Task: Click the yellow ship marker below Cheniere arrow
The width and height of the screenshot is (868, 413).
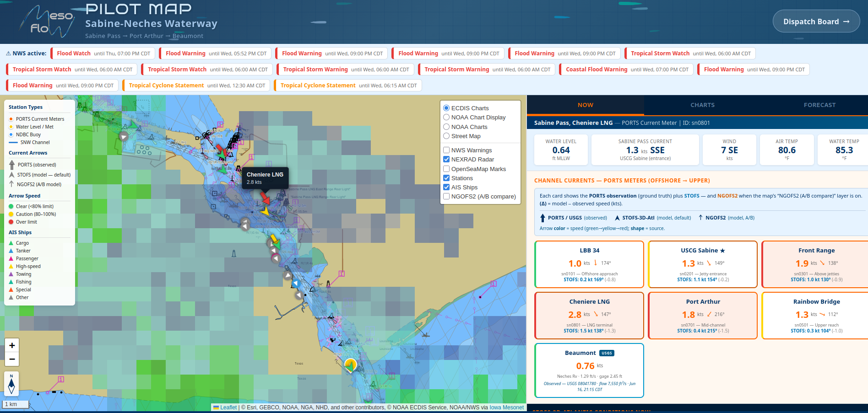Action: tap(264, 211)
